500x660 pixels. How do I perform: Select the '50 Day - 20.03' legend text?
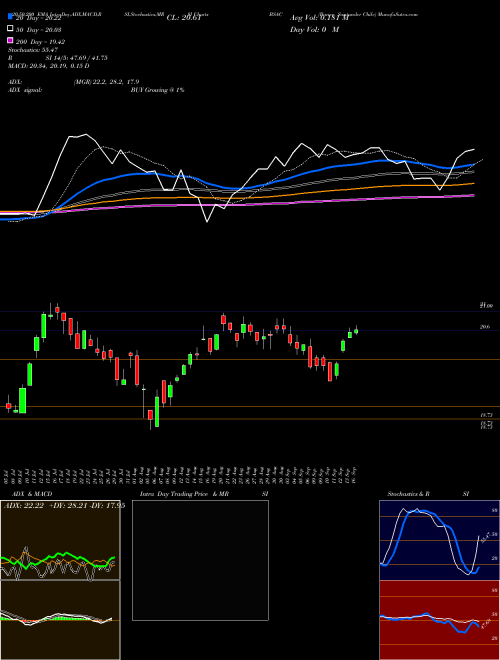[38, 29]
